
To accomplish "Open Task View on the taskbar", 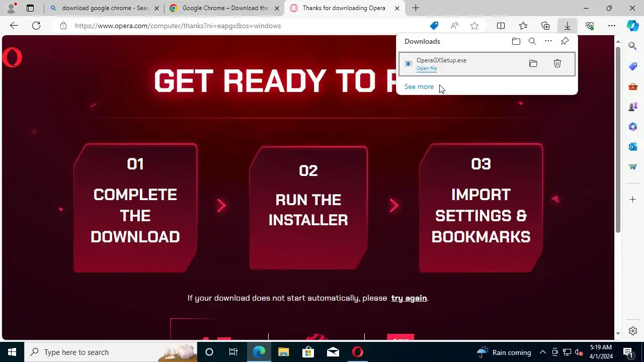I will pyautogui.click(x=233, y=352).
